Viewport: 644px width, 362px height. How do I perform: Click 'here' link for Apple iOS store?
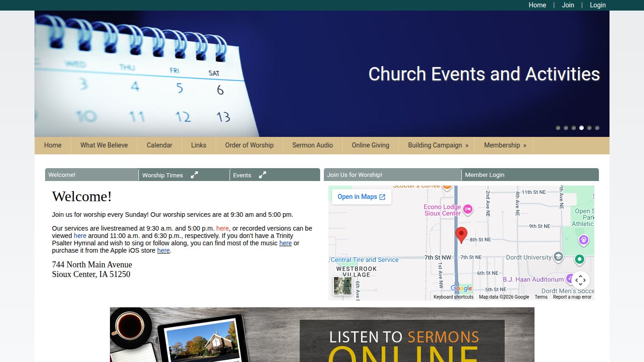coord(163,250)
